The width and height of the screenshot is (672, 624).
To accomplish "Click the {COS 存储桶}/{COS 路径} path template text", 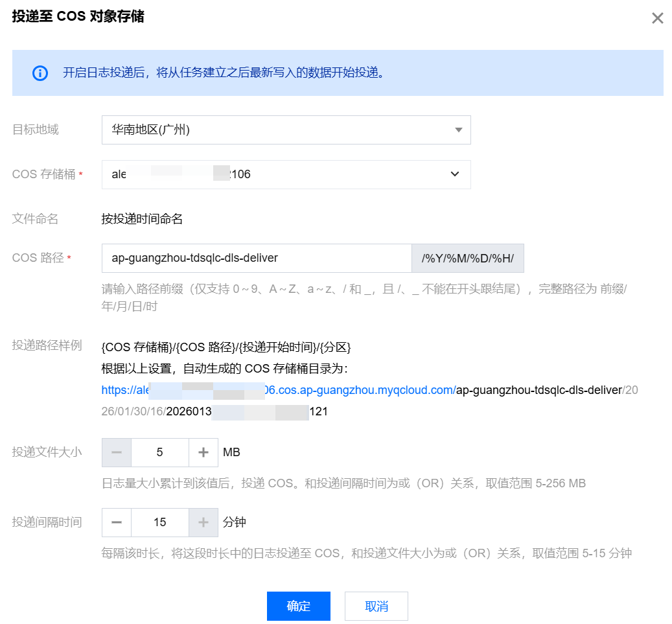I will click(x=226, y=347).
